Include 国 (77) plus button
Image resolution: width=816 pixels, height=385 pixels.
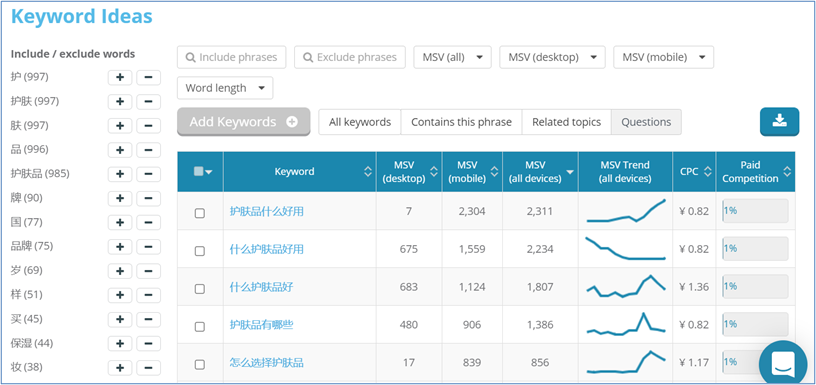tap(120, 222)
